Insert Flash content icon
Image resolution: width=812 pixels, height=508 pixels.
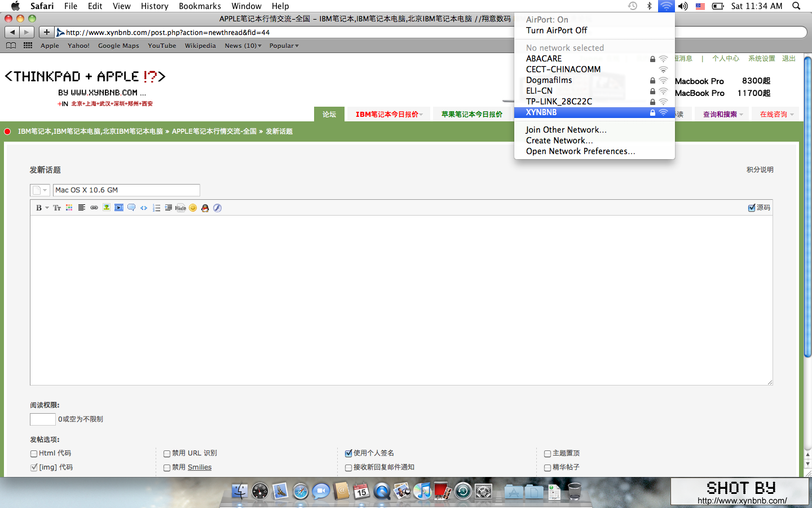click(218, 208)
